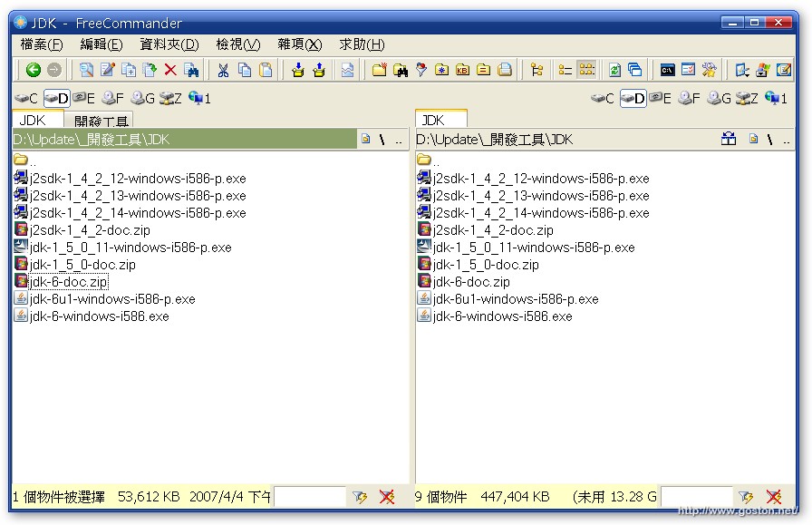The width and height of the screenshot is (812, 525).
Task: Click the unpack archive icon
Action: click(319, 70)
